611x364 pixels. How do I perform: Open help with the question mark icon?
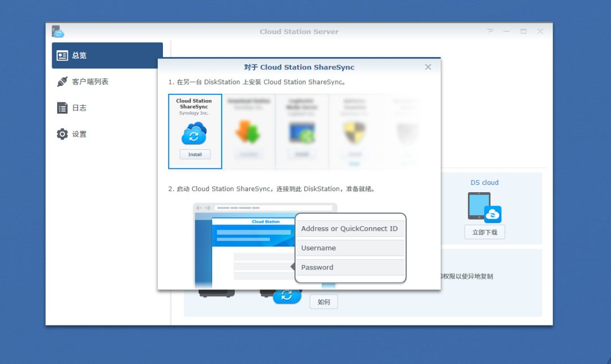[490, 31]
